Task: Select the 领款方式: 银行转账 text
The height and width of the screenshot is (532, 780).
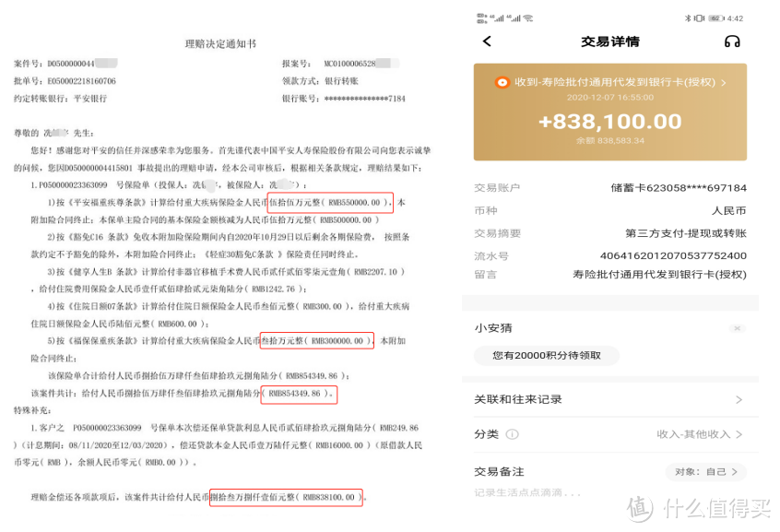Action: click(x=320, y=81)
